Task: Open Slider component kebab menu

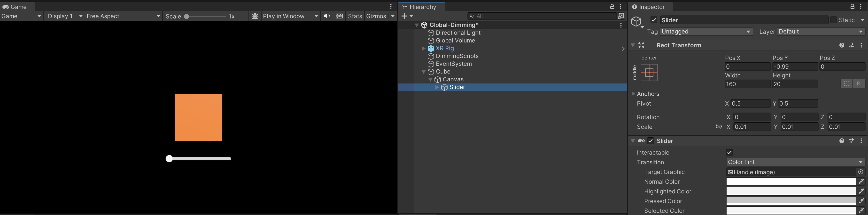Action: click(x=861, y=141)
